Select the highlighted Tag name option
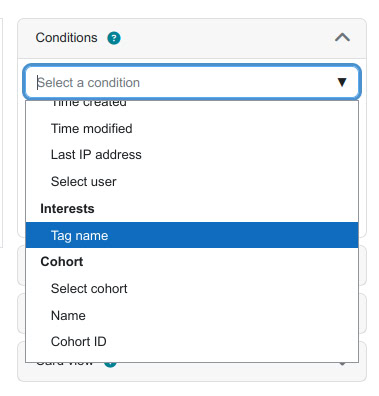Image resolution: width=379 pixels, height=396 pixels. 192,235
